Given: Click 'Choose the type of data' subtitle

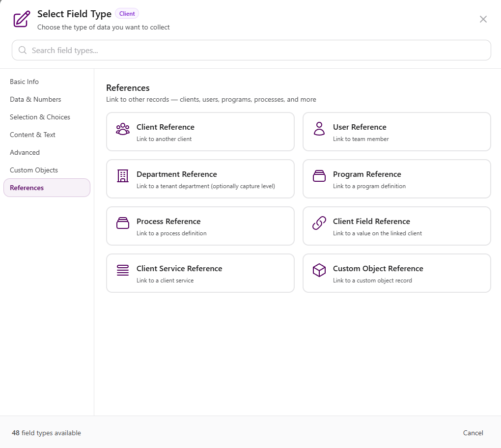Looking at the screenshot, I should pos(103,28).
